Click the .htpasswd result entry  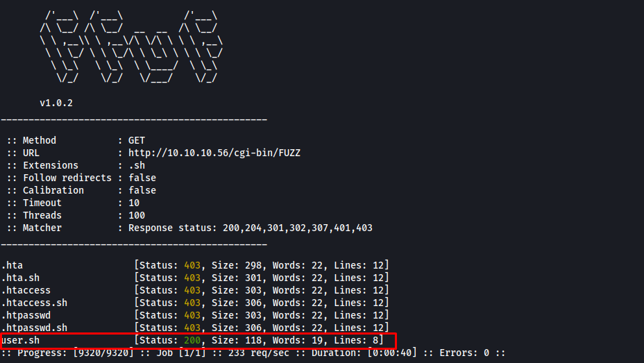(x=26, y=315)
